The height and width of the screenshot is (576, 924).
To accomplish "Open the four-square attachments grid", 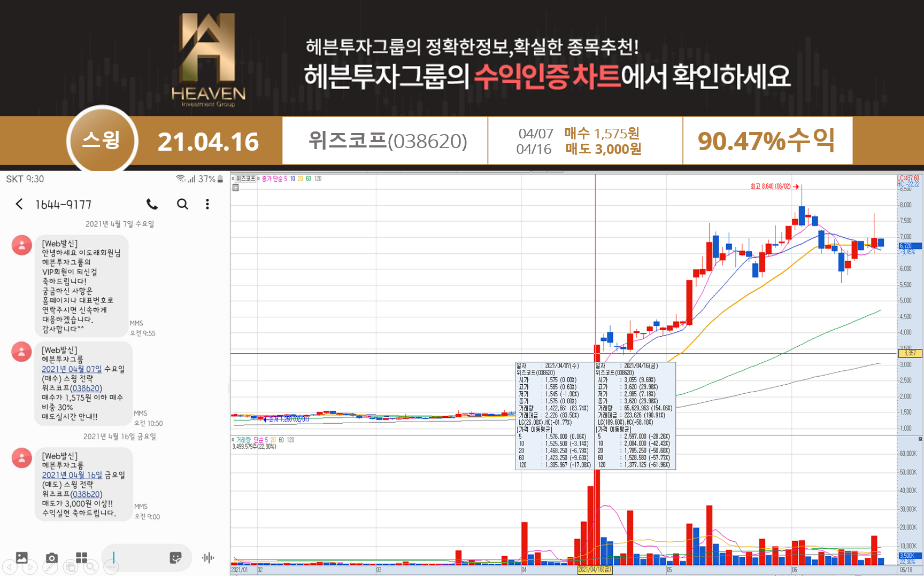I will pyautogui.click(x=81, y=558).
